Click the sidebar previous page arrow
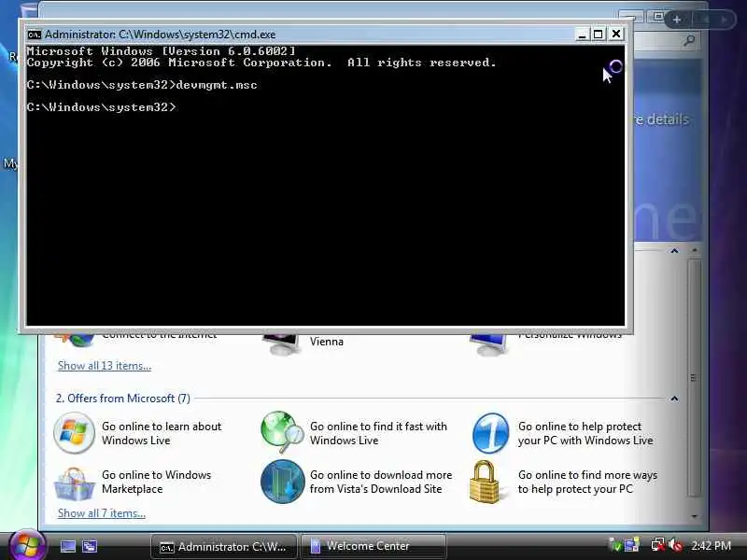The image size is (747, 560). [x=705, y=20]
